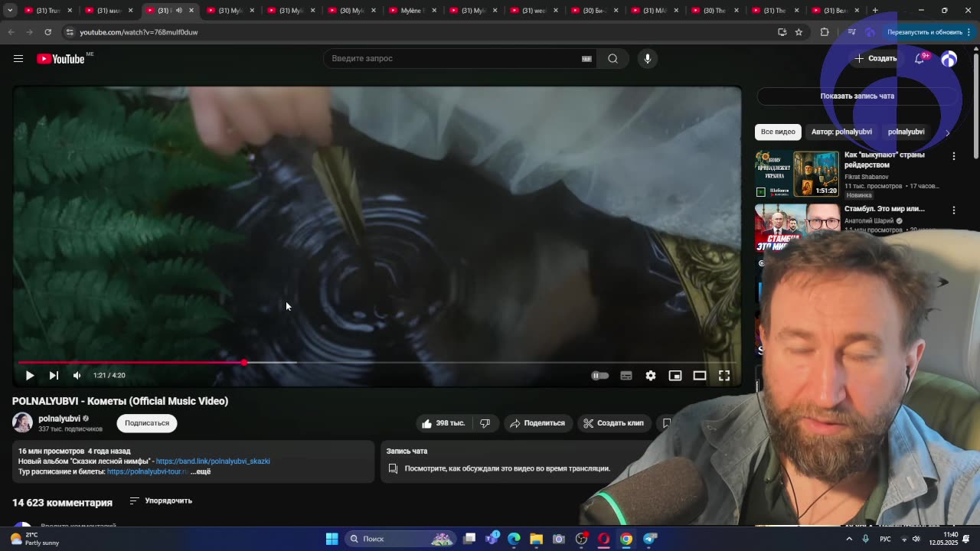The image size is (980, 551).
Task: Bookmark this page with the star
Action: 799,32
